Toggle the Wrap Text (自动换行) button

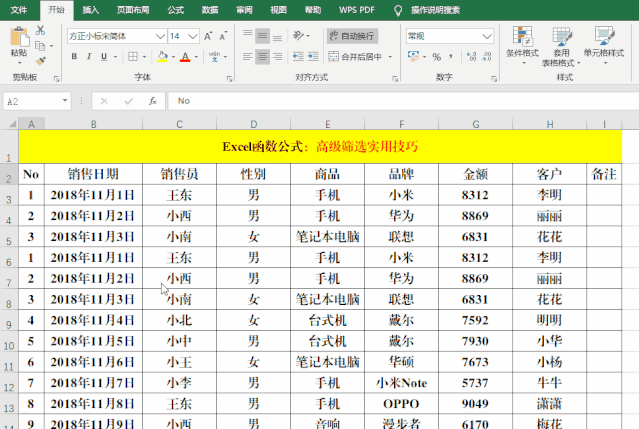point(359,36)
